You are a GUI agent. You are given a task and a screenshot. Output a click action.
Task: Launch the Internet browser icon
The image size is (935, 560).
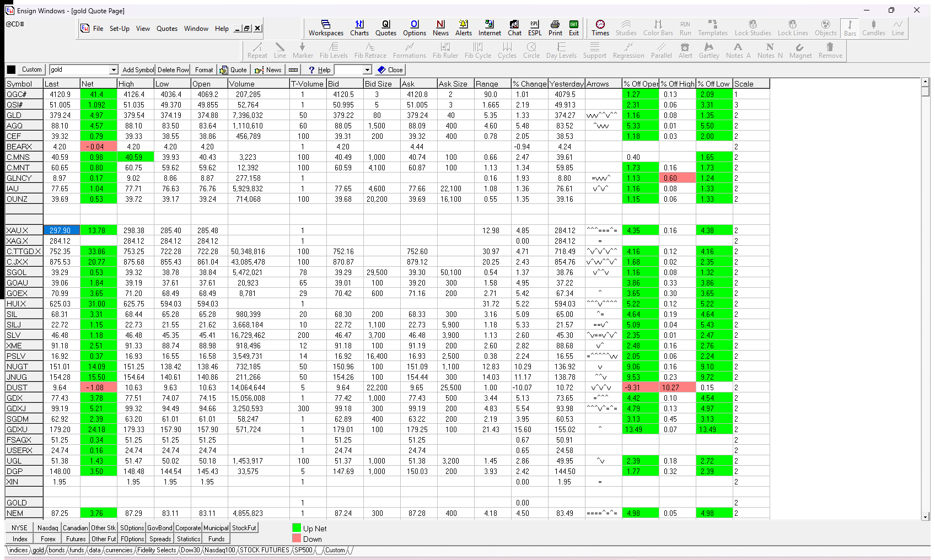pyautogui.click(x=489, y=28)
